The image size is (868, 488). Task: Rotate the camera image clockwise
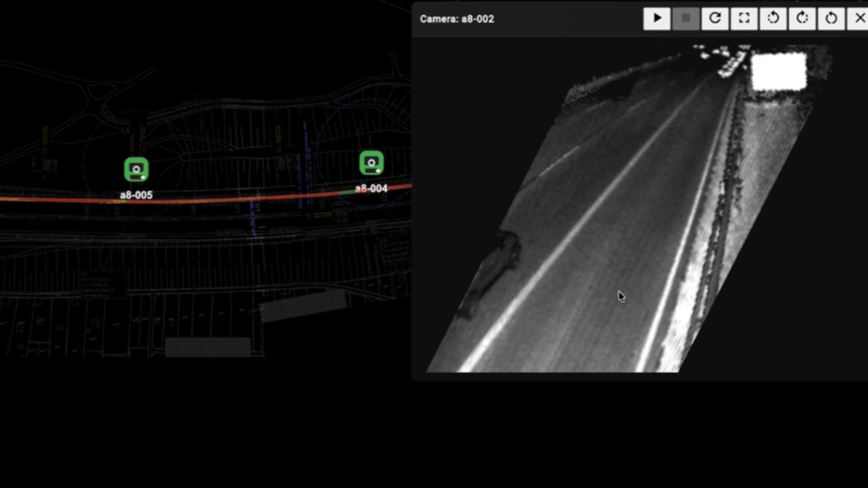(x=802, y=18)
